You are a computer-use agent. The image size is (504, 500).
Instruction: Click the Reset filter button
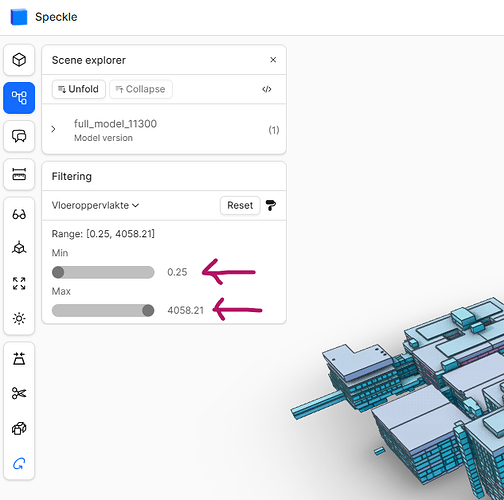click(240, 205)
